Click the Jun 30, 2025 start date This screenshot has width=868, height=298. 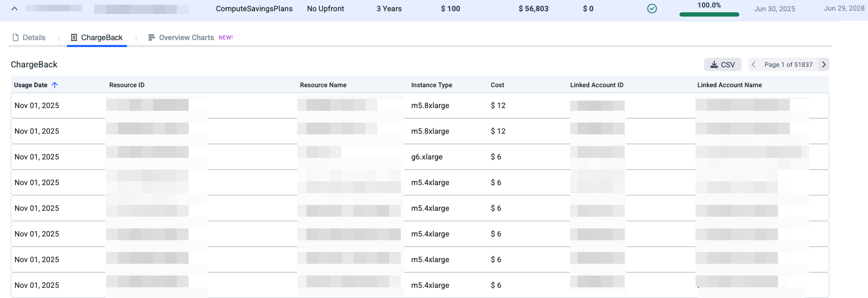[774, 9]
